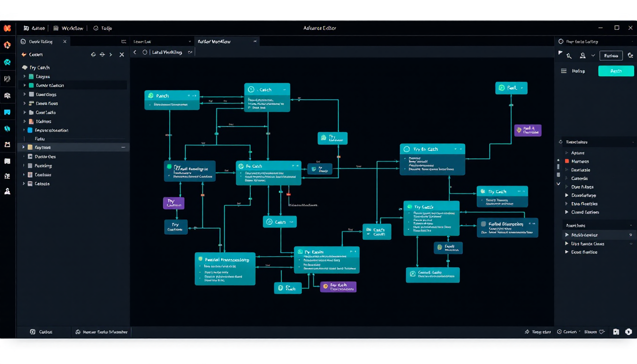This screenshot has width=637, height=364.
Task: Click the bottom-right circular status bar icon
Action: [x=628, y=332]
